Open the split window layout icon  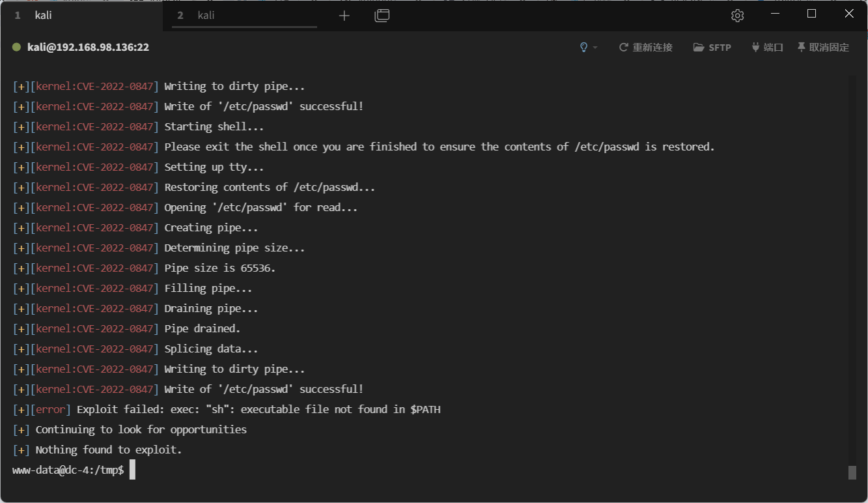[382, 16]
